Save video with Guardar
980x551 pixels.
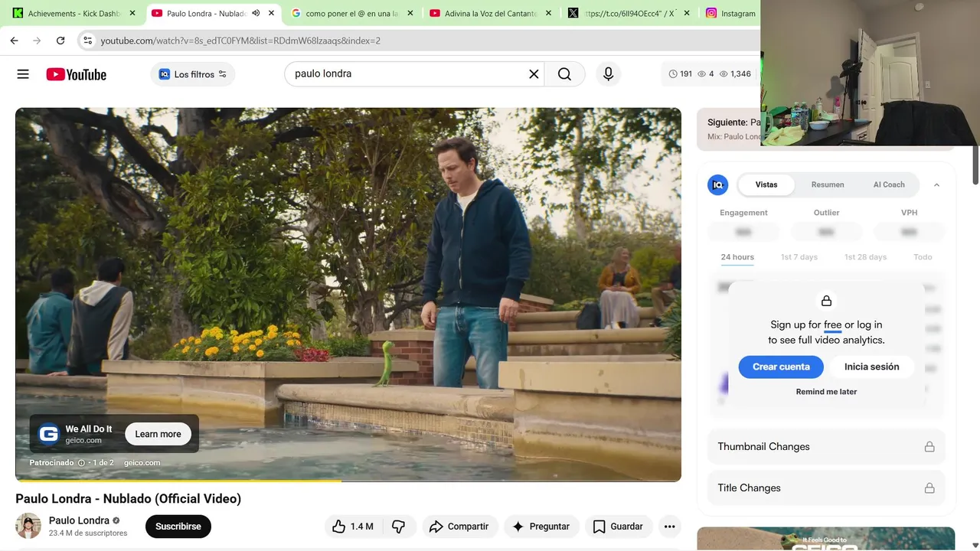(x=618, y=527)
